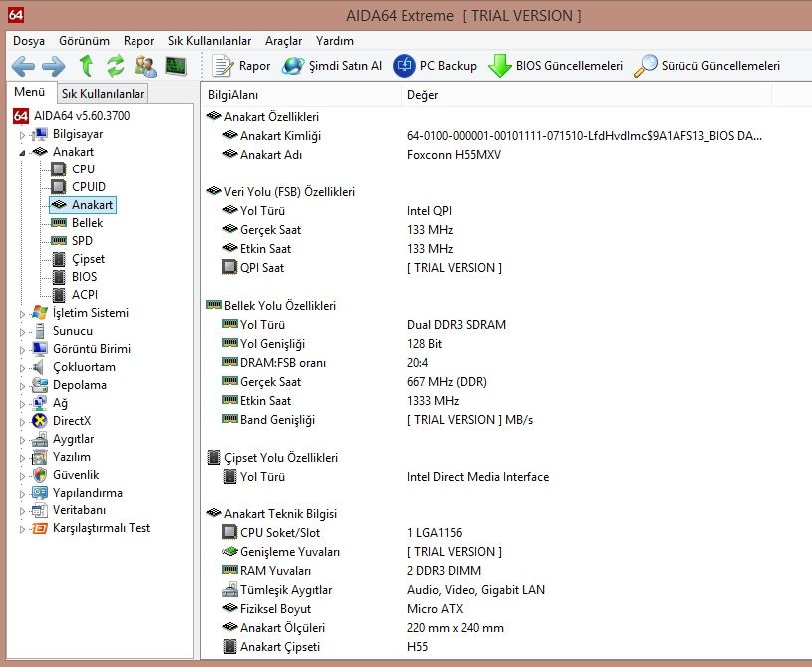812x667 pixels.
Task: Open the Rapor menu in menu bar
Action: pos(138,41)
